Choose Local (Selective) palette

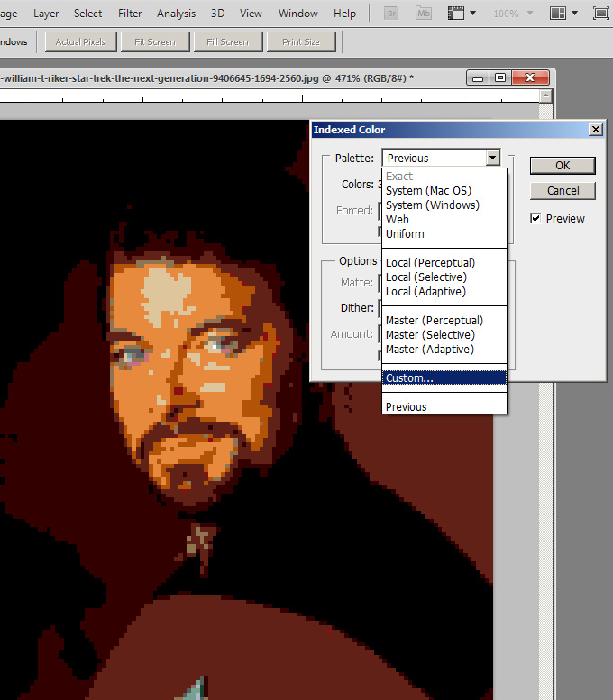tap(444, 277)
